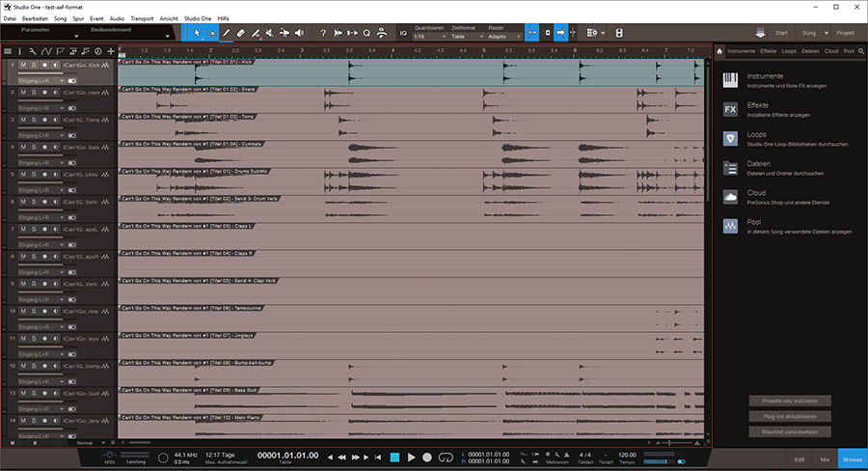Viewport: 868px width, 471px height.
Task: Select the Paint (pencil) tool
Action: point(226,33)
